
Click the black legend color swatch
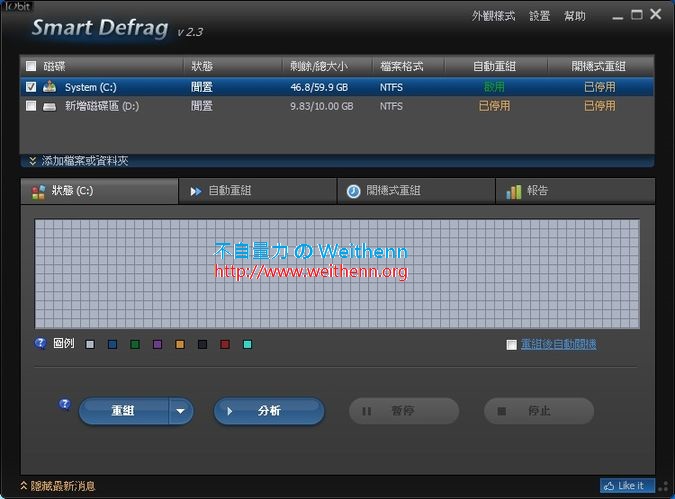click(x=202, y=344)
